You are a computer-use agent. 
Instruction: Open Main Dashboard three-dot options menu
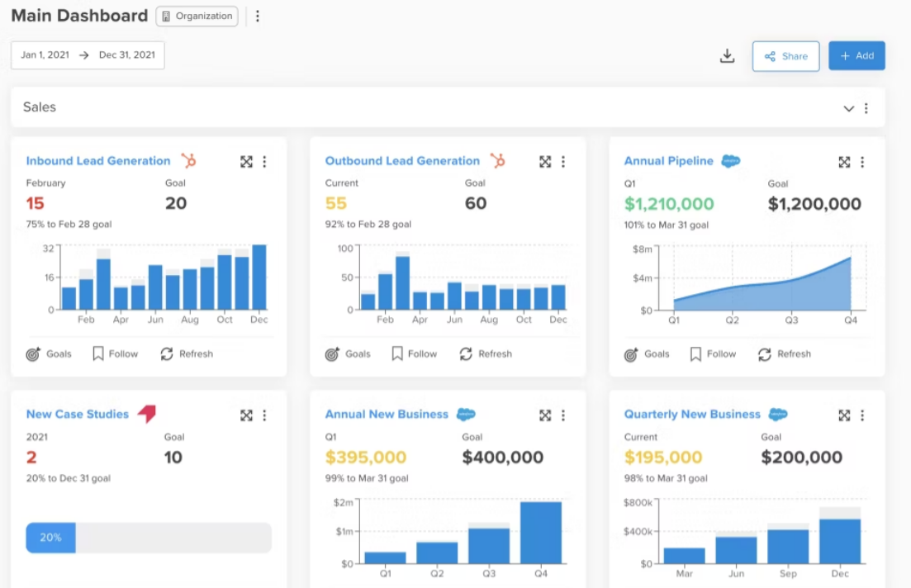258,17
